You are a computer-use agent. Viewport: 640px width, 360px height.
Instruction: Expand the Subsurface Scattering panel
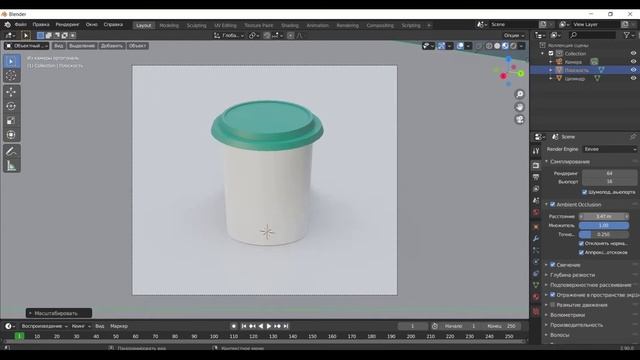pyautogui.click(x=590, y=285)
